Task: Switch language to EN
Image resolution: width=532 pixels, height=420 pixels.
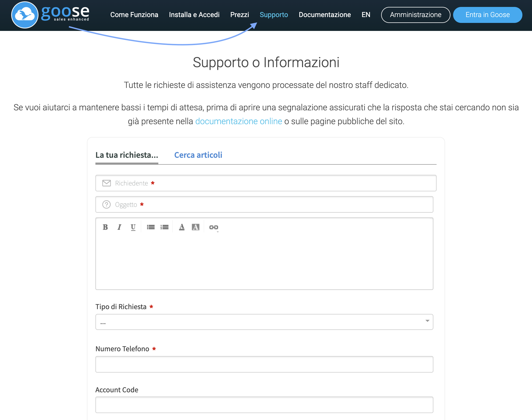Action: click(366, 15)
